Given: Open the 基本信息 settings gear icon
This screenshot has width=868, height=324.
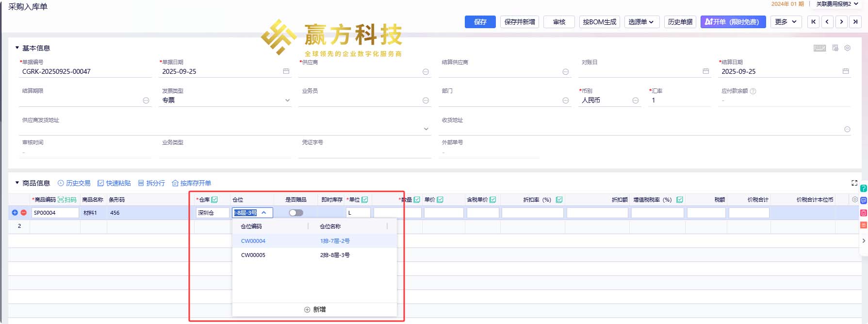Looking at the screenshot, I should coord(848,48).
